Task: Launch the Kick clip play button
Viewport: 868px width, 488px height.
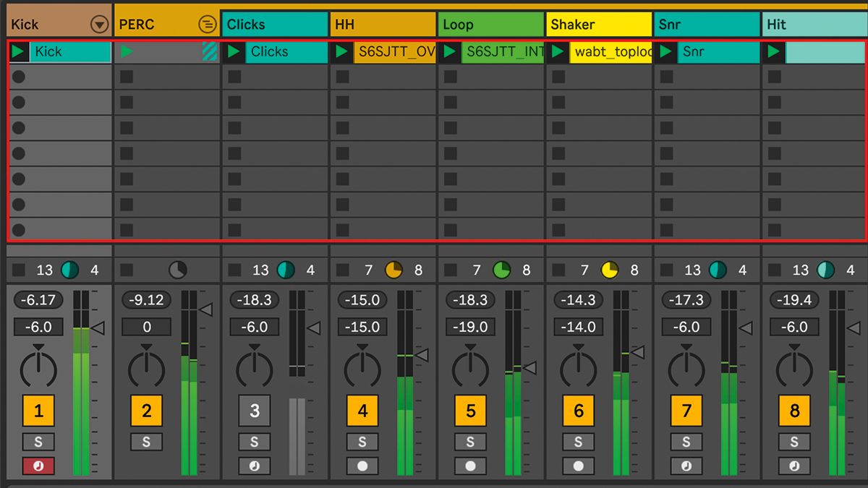Action: click(17, 51)
